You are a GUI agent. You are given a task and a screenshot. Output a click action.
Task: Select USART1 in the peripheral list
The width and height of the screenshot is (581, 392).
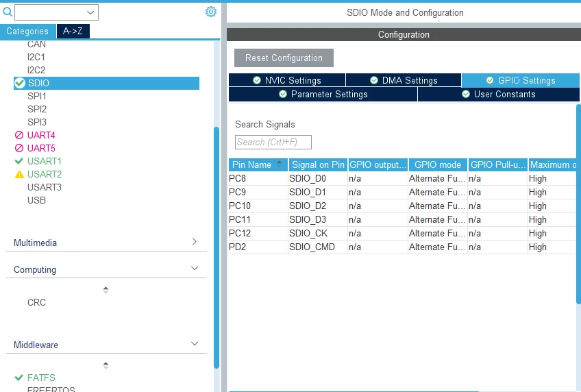(x=45, y=161)
